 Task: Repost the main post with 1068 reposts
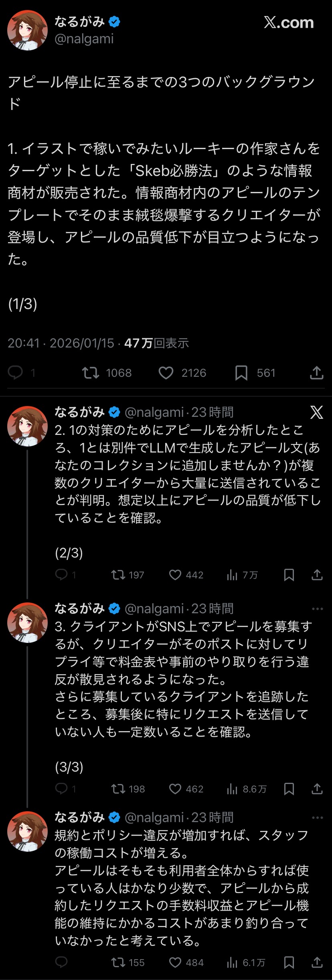pos(91,373)
